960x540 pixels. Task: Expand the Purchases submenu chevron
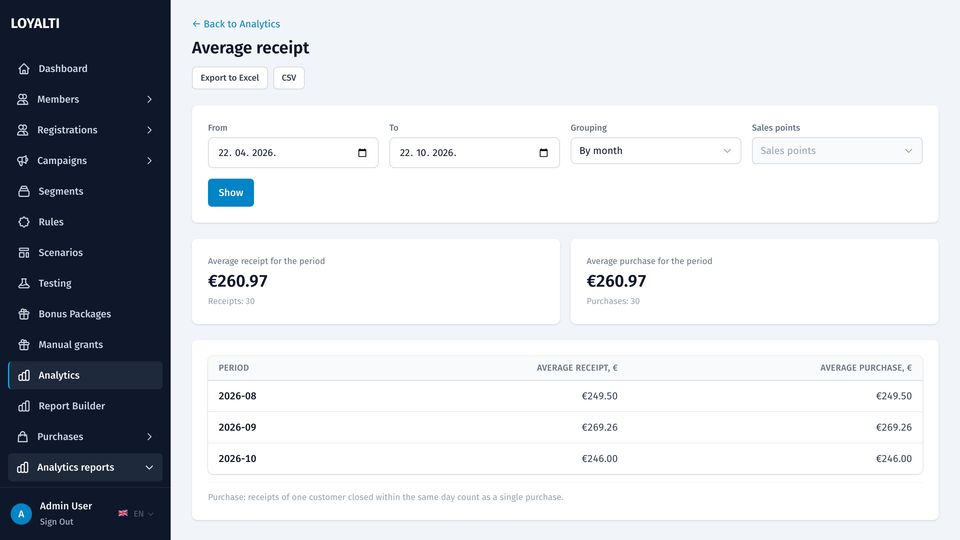click(149, 437)
